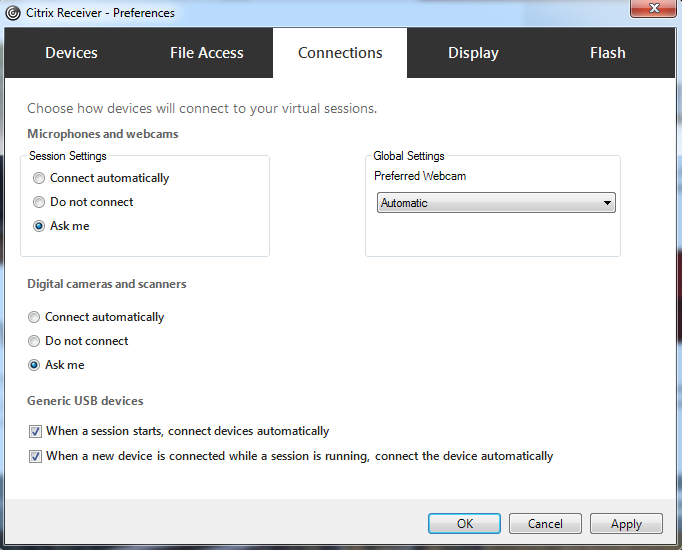Open the Flash tab

point(607,53)
